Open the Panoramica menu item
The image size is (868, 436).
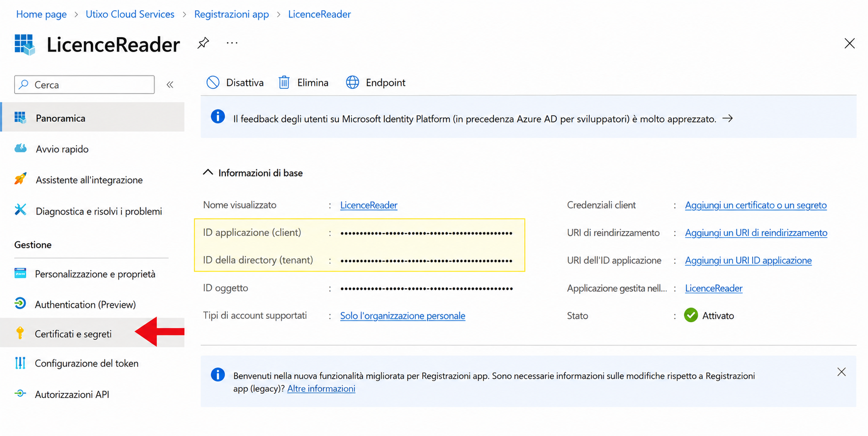click(93, 118)
